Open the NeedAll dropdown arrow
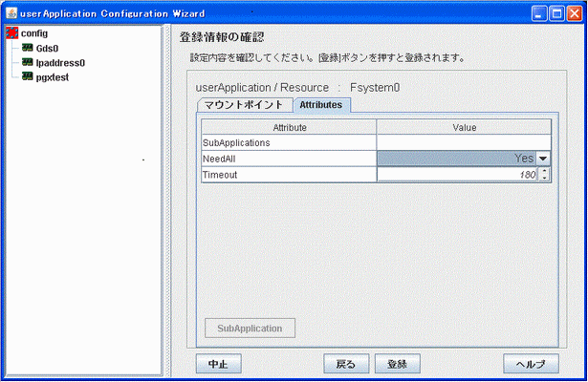This screenshot has width=588, height=382. tap(543, 159)
